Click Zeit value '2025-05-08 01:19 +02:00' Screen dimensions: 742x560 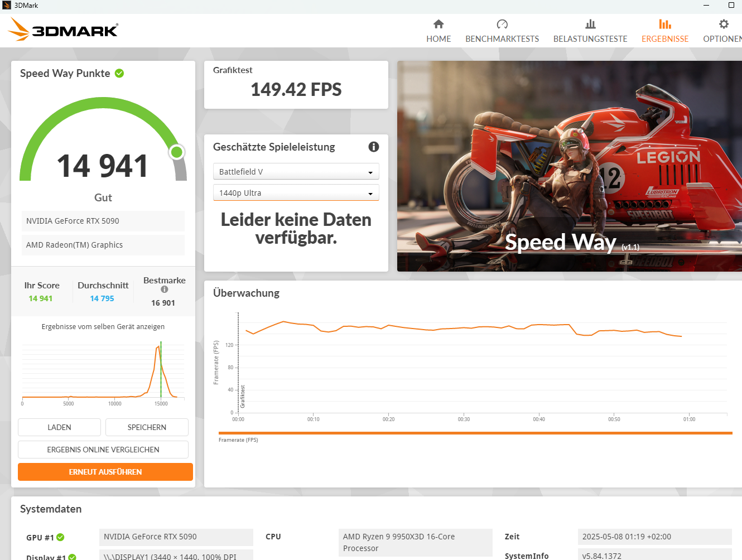pos(655,537)
